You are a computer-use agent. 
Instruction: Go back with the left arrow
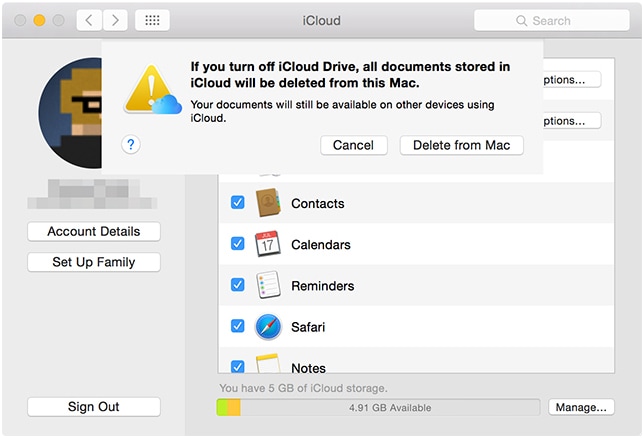point(88,20)
